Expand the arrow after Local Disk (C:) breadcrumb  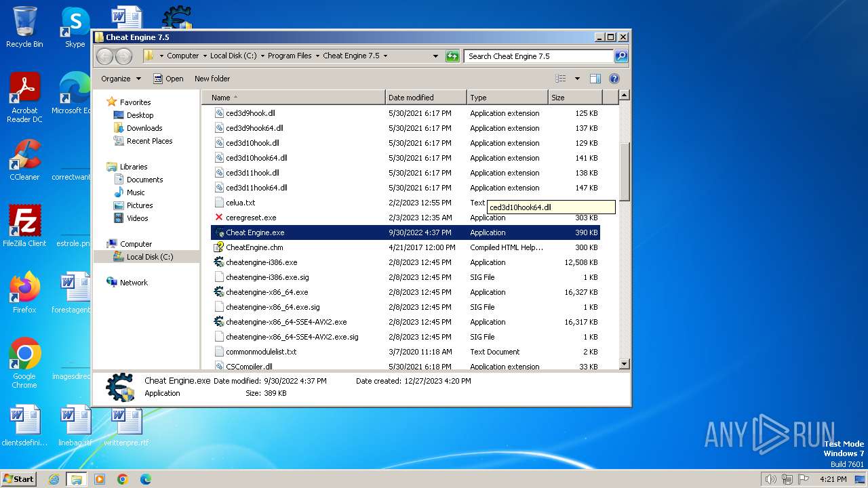point(262,56)
